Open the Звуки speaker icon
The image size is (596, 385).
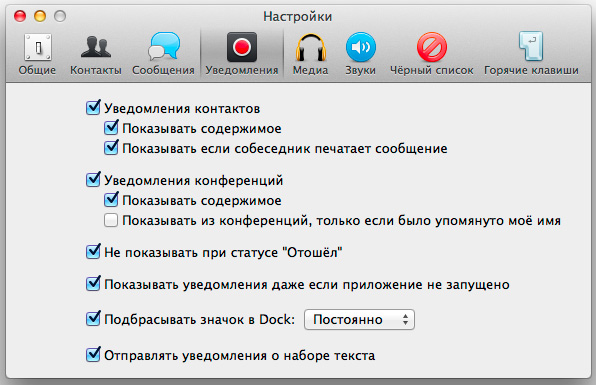360,47
